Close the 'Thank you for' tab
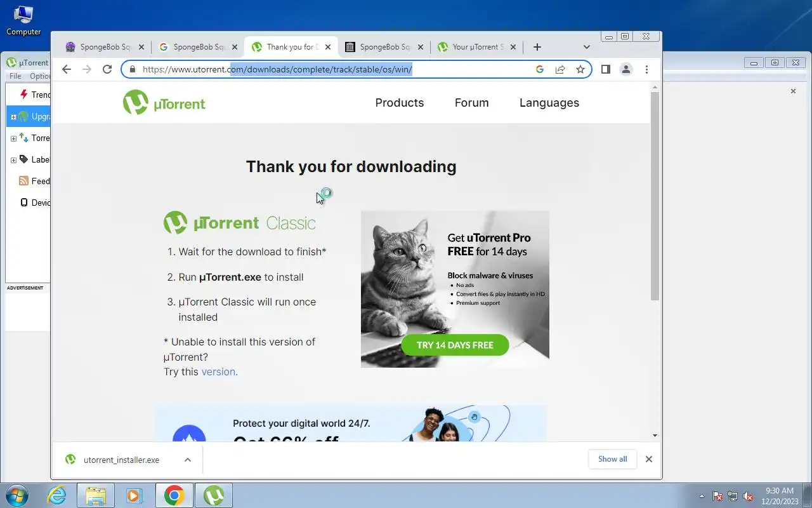The width and height of the screenshot is (812, 508). [x=328, y=47]
